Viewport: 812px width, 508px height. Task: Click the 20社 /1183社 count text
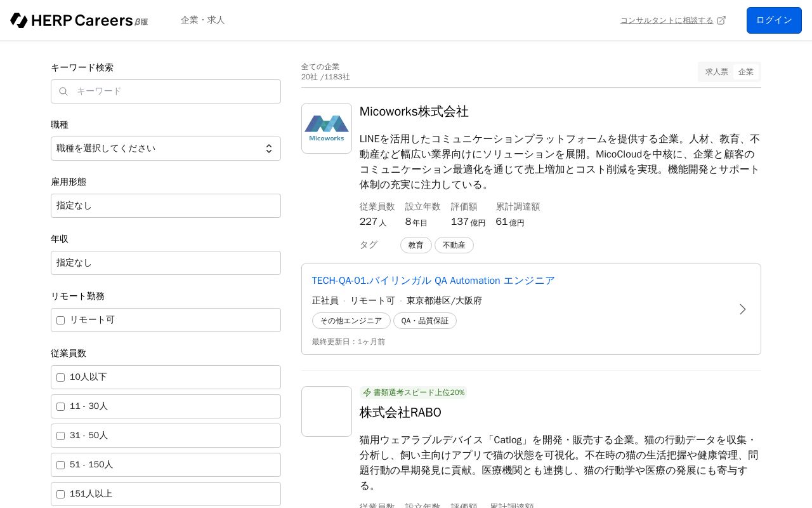point(325,77)
